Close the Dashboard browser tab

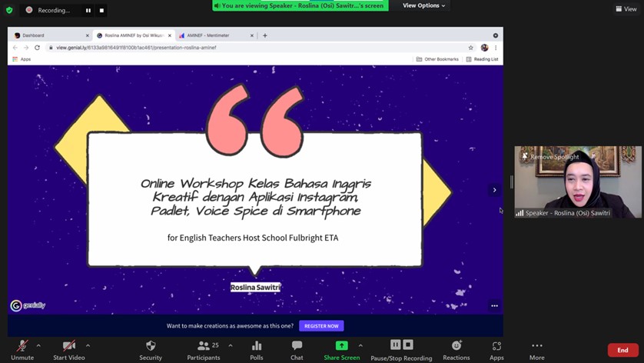point(87,35)
